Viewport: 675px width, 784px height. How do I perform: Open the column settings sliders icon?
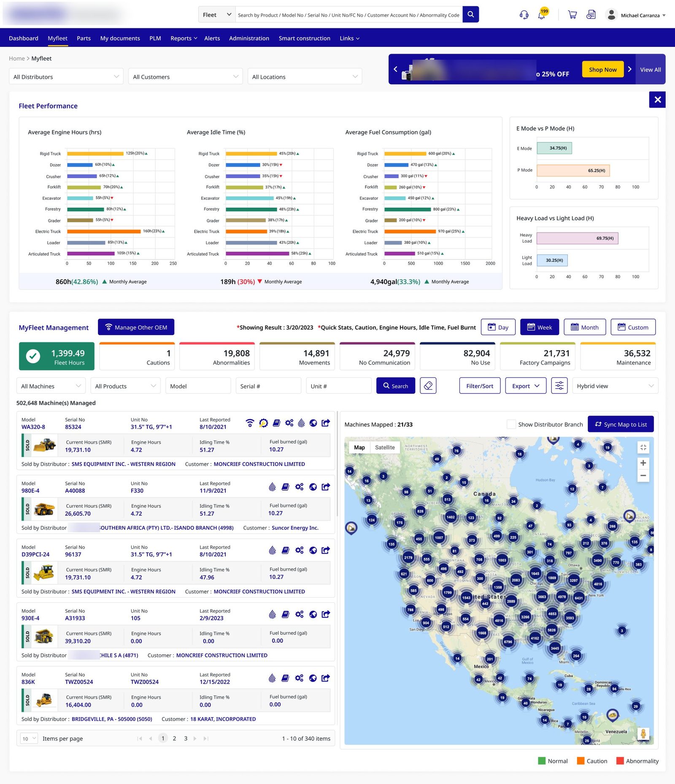pyautogui.click(x=559, y=386)
